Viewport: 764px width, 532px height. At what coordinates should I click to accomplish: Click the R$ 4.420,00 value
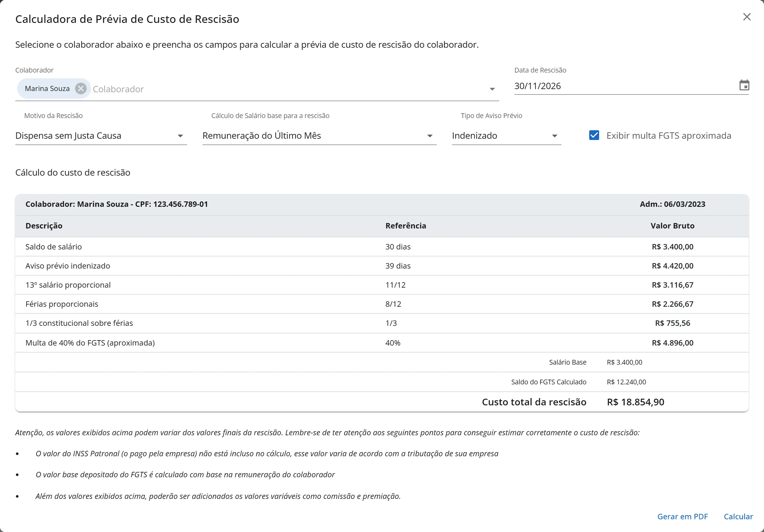tap(673, 266)
